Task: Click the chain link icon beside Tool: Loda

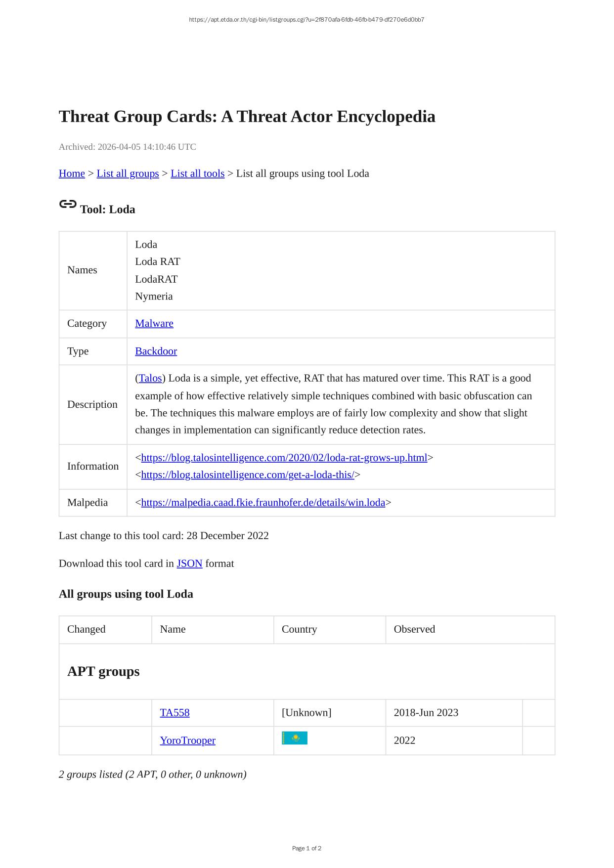Action: (x=68, y=204)
